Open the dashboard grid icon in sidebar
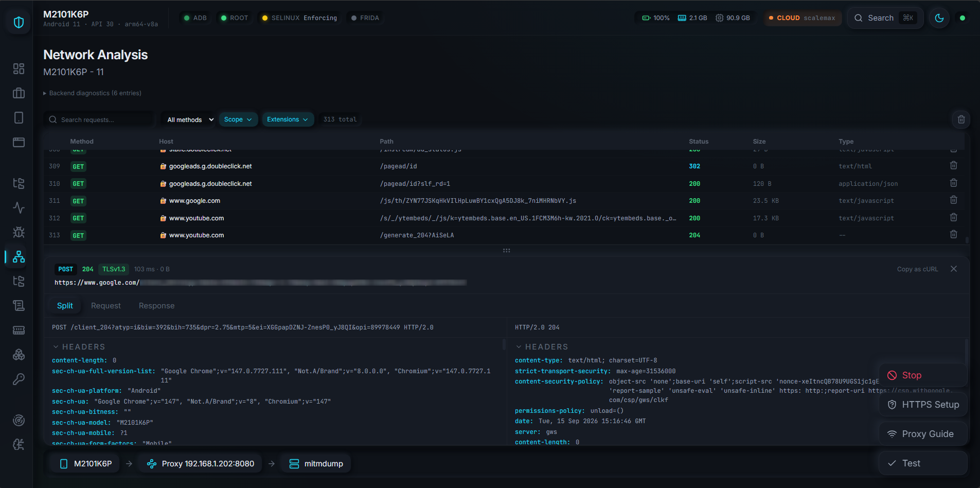Viewport: 980px width, 488px height. (x=19, y=68)
